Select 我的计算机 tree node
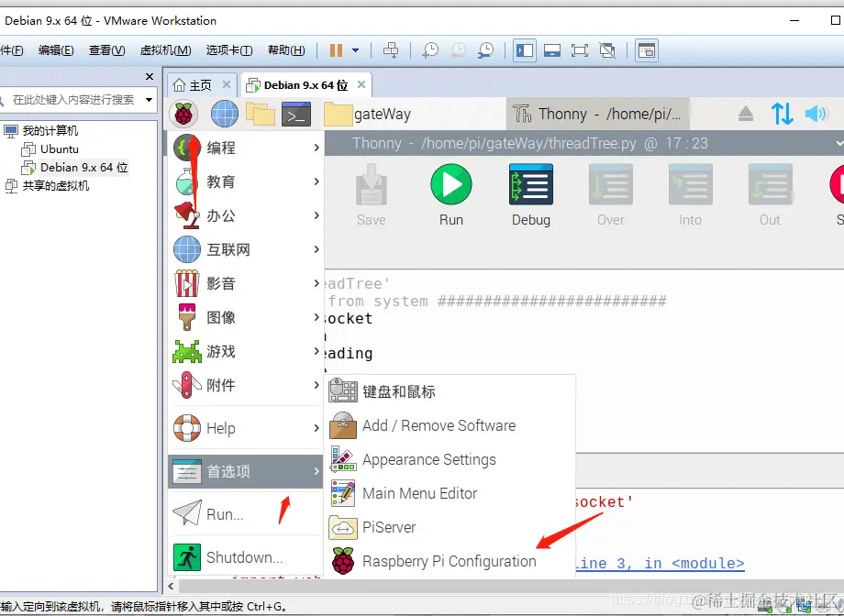The height and width of the screenshot is (616, 844). [x=50, y=131]
